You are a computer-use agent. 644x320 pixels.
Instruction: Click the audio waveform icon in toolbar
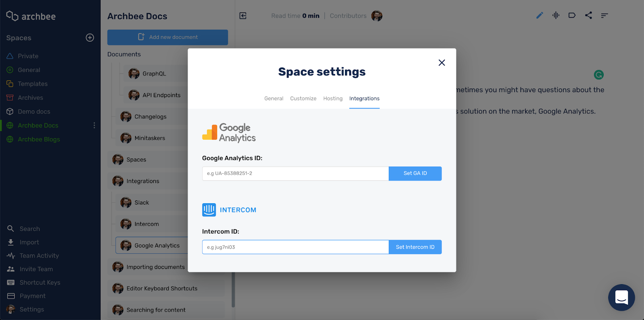click(x=556, y=15)
